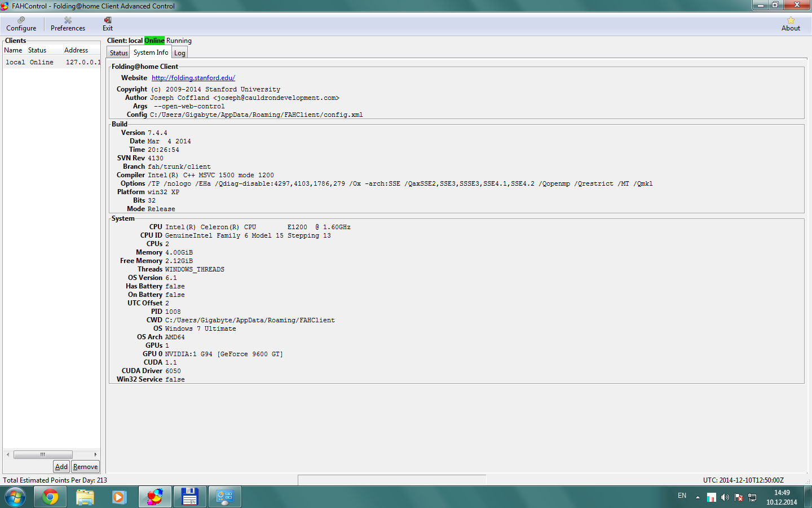Click the Add client button

(61, 467)
